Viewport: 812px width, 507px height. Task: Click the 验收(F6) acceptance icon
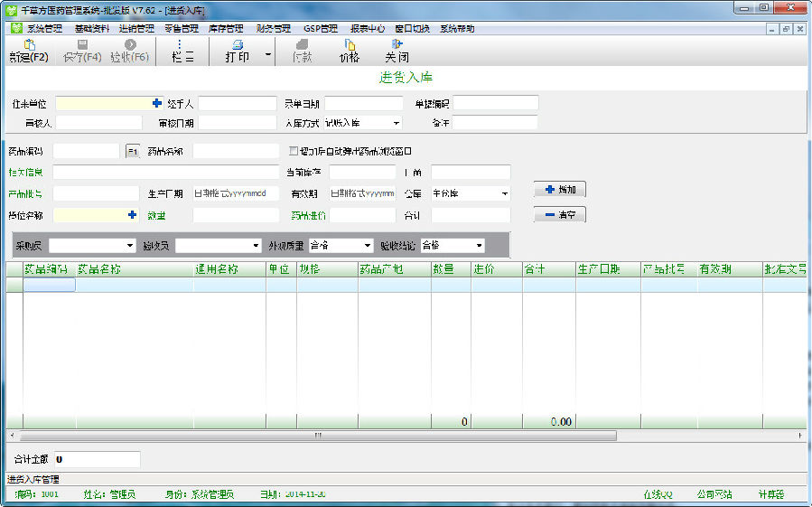pyautogui.click(x=130, y=44)
